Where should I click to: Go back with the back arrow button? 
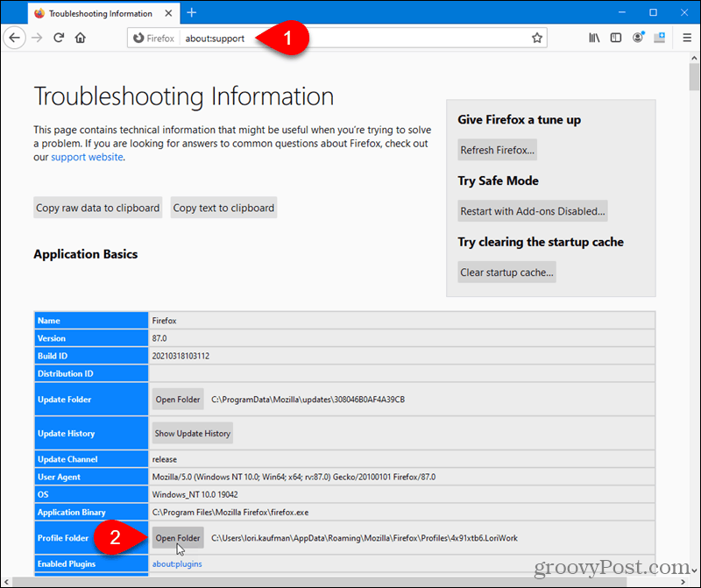point(15,38)
